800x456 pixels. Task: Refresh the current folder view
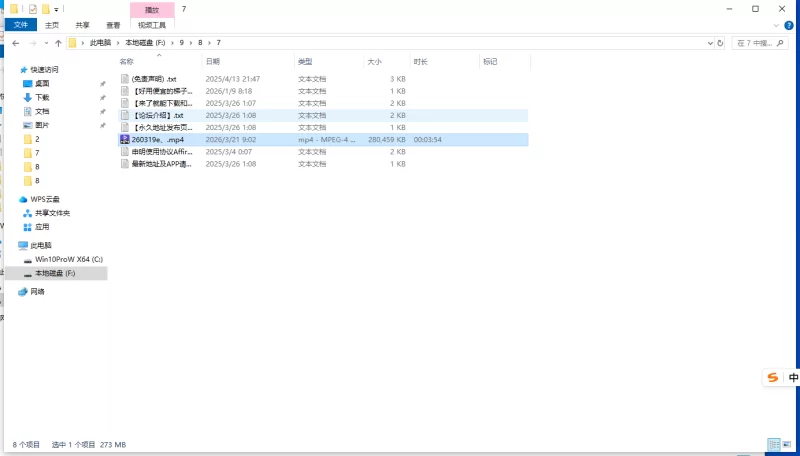click(721, 43)
